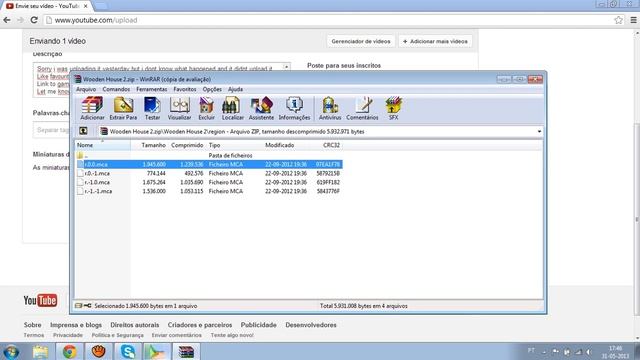Open the Comentários toolbar icon
The width and height of the screenshot is (640, 360).
coord(362,108)
